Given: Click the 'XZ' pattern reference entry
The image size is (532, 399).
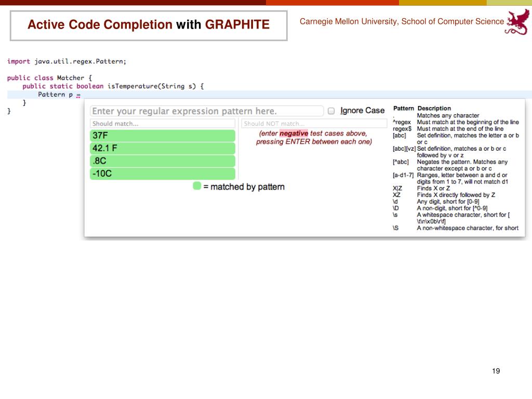Looking at the screenshot, I should point(444,195).
